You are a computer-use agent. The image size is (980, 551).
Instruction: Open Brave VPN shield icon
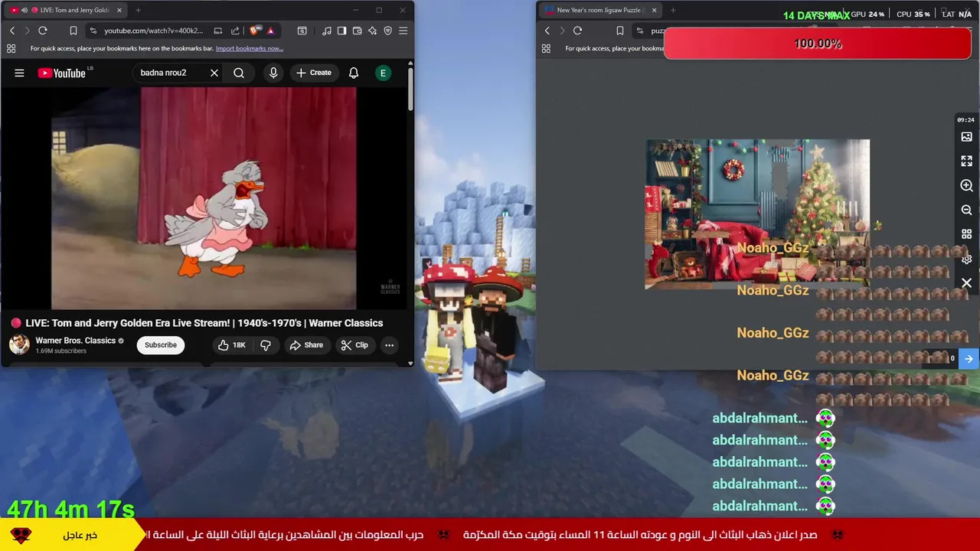pos(387,31)
